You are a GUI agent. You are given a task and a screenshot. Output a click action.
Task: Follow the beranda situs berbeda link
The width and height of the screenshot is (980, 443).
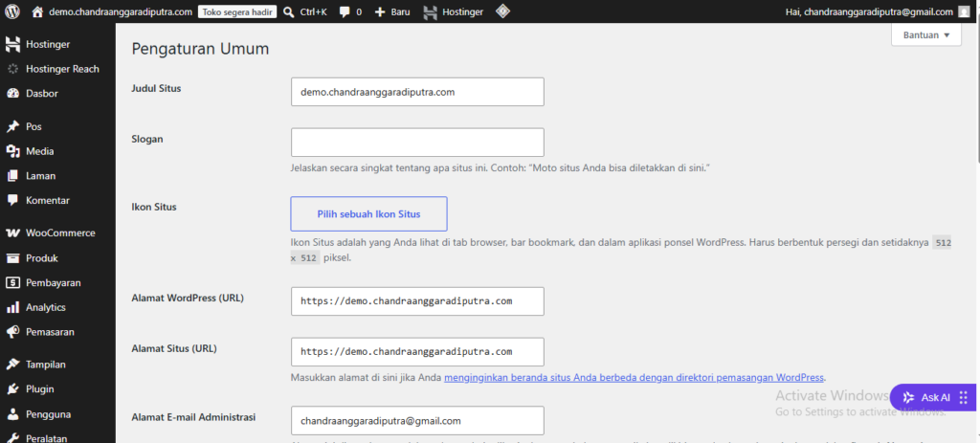coord(635,377)
